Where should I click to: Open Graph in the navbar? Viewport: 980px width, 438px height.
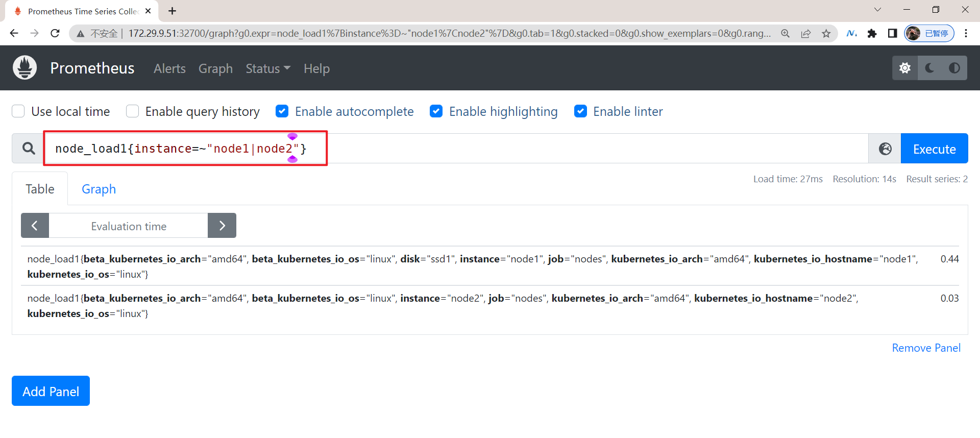215,68
